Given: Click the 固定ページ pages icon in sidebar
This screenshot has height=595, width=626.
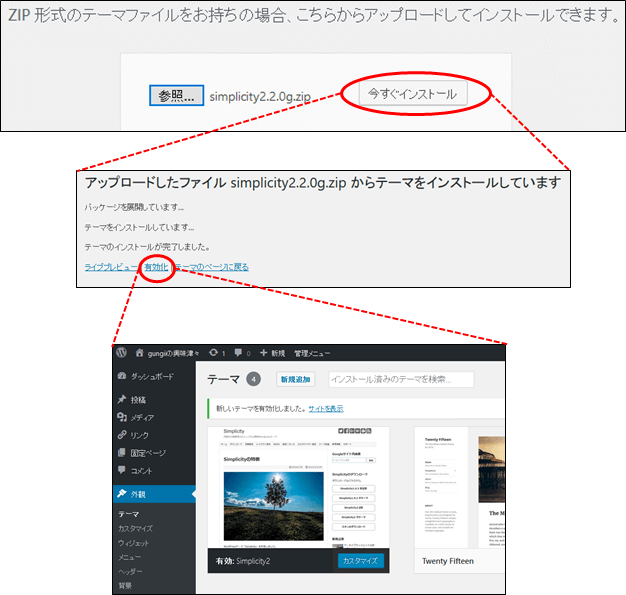Looking at the screenshot, I should coord(122,452).
